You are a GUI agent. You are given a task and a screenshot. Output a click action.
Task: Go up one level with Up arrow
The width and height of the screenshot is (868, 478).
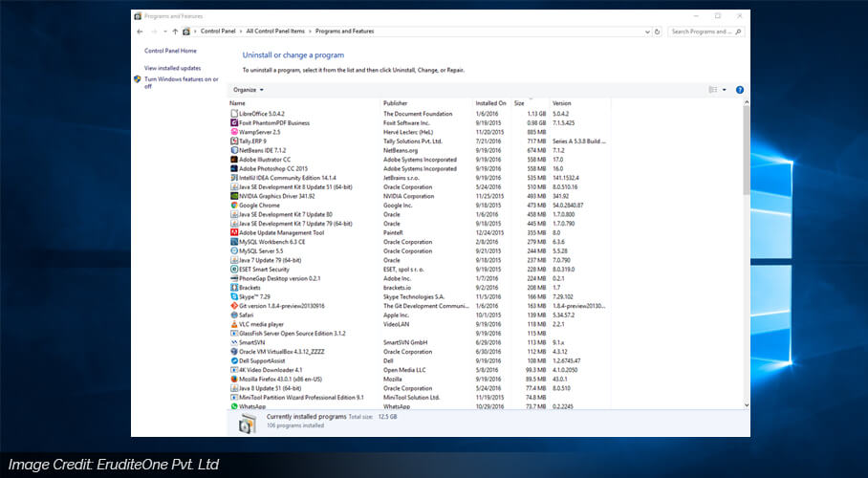click(175, 32)
